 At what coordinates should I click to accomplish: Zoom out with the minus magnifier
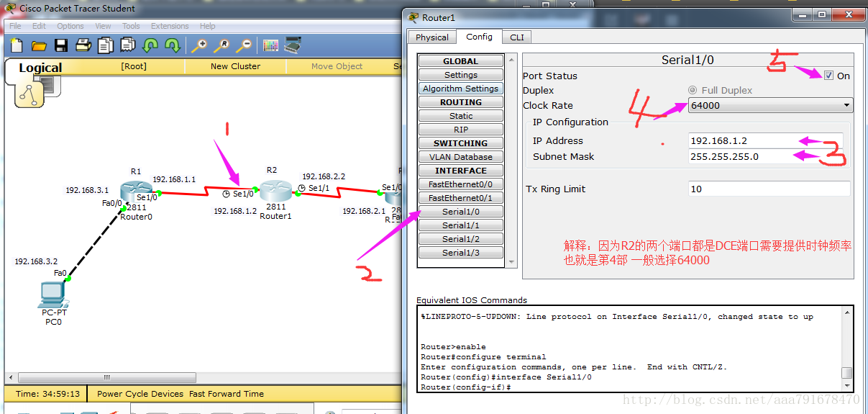point(245,45)
